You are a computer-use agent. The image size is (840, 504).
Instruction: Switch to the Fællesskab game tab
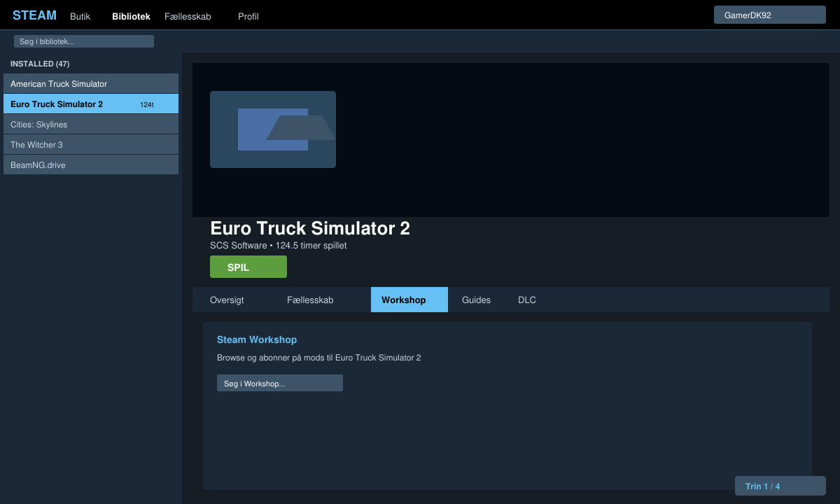(x=310, y=300)
